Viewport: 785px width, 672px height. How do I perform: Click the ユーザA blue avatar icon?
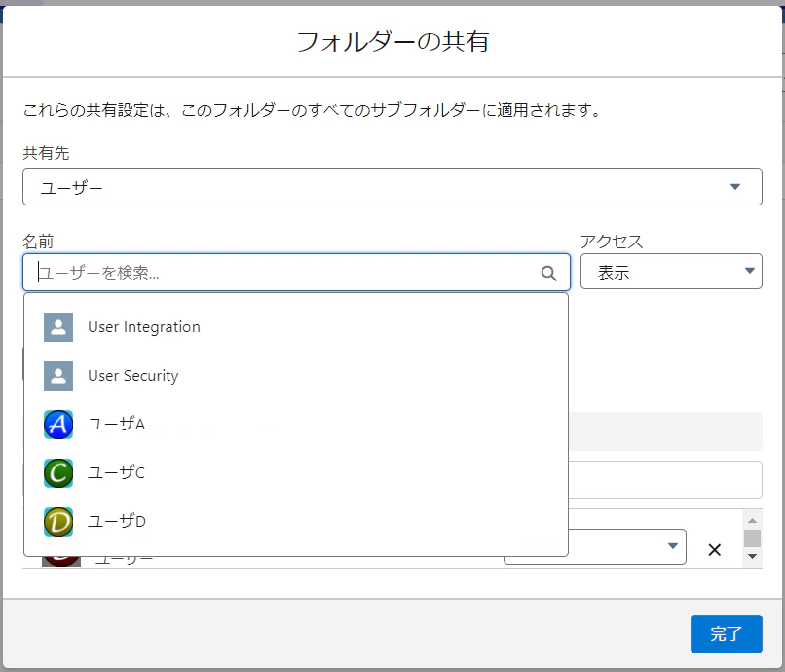point(58,424)
